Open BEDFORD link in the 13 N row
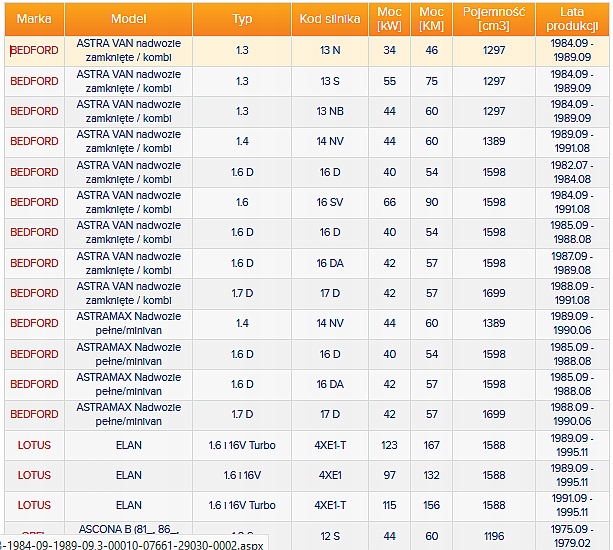Viewport: 613px width, 550px height. pyautogui.click(x=34, y=50)
